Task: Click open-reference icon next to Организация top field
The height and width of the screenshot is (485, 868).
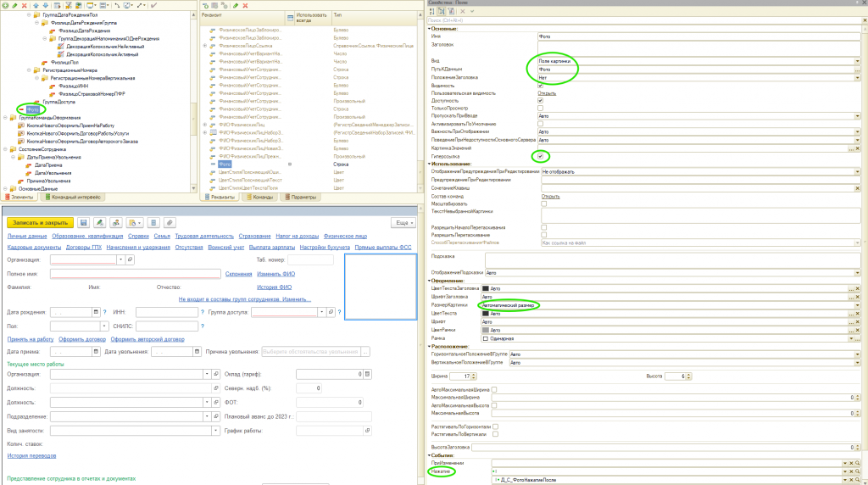Action: (x=130, y=259)
